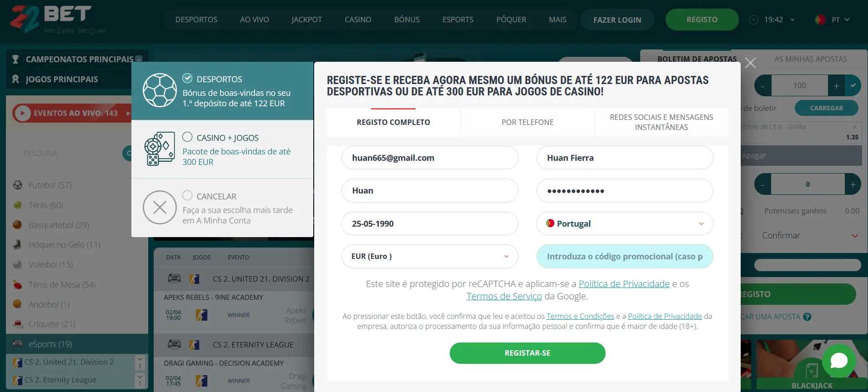This screenshot has width=868, height=392.
Task: Click the promo code input field
Action: [624, 257]
